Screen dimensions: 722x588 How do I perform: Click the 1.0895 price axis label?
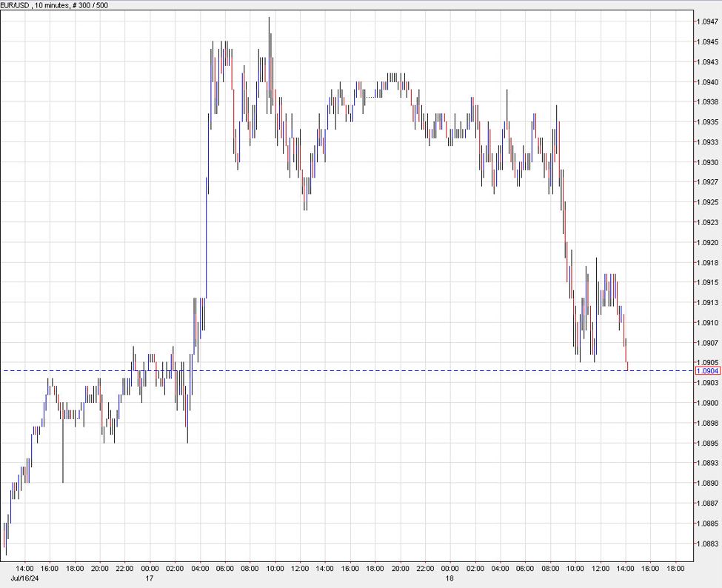(x=707, y=443)
